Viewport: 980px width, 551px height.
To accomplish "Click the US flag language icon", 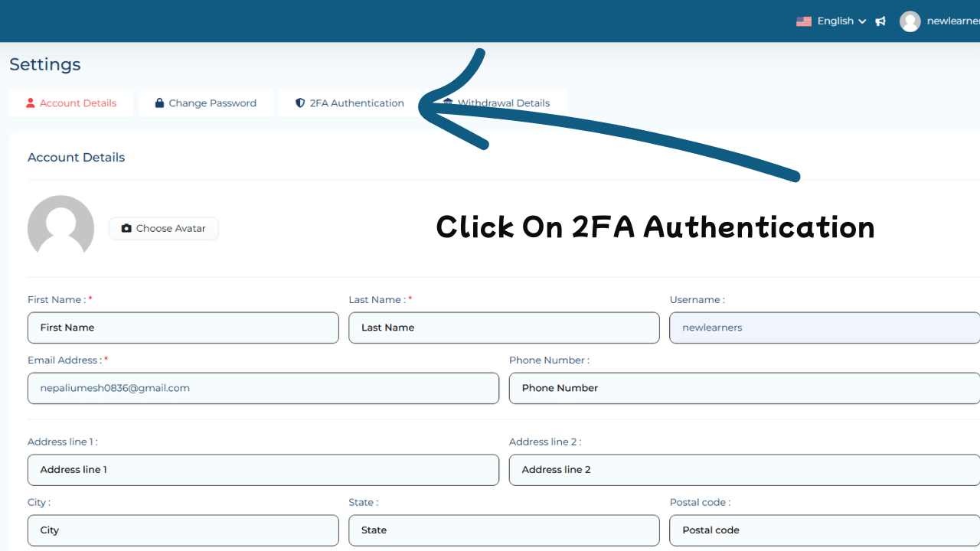I will 803,21.
